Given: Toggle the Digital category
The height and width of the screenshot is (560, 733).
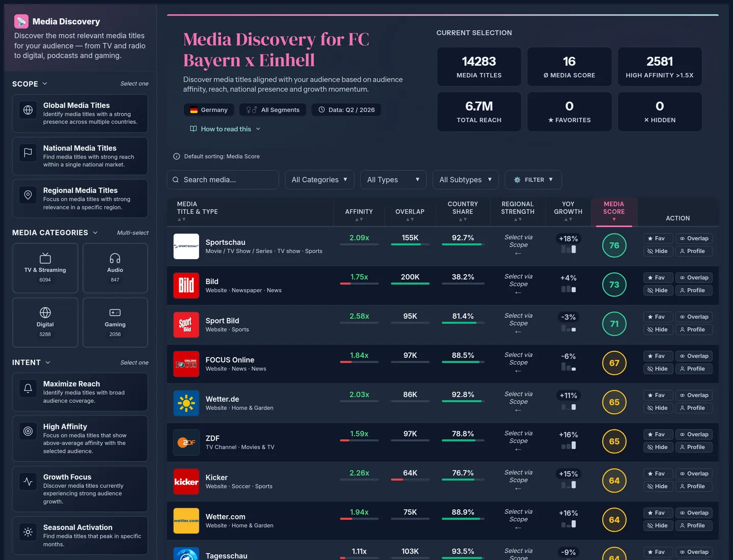Looking at the screenshot, I should 45,322.
